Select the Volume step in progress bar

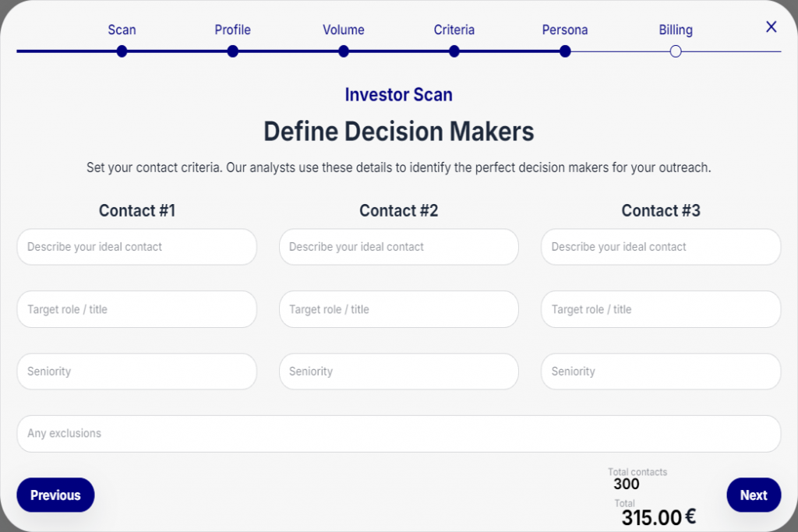pyautogui.click(x=344, y=51)
